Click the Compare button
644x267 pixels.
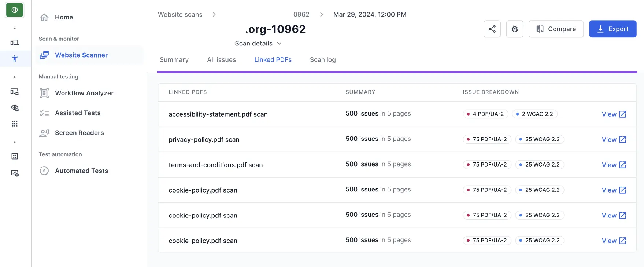tap(556, 29)
